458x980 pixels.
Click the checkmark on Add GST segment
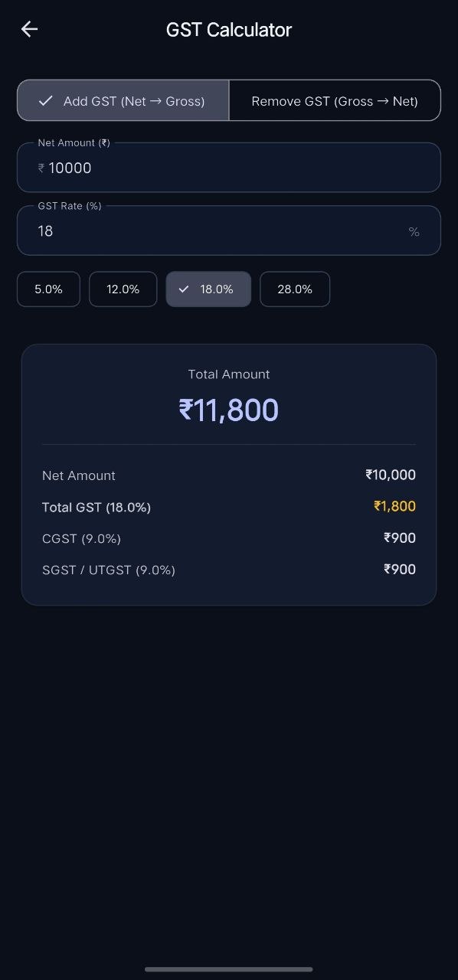pyautogui.click(x=46, y=100)
